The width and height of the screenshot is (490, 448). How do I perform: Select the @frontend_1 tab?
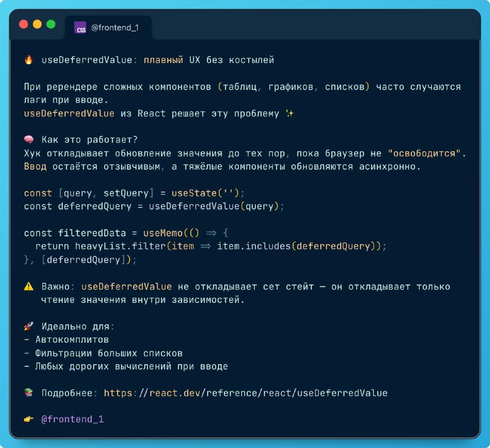pos(108,28)
